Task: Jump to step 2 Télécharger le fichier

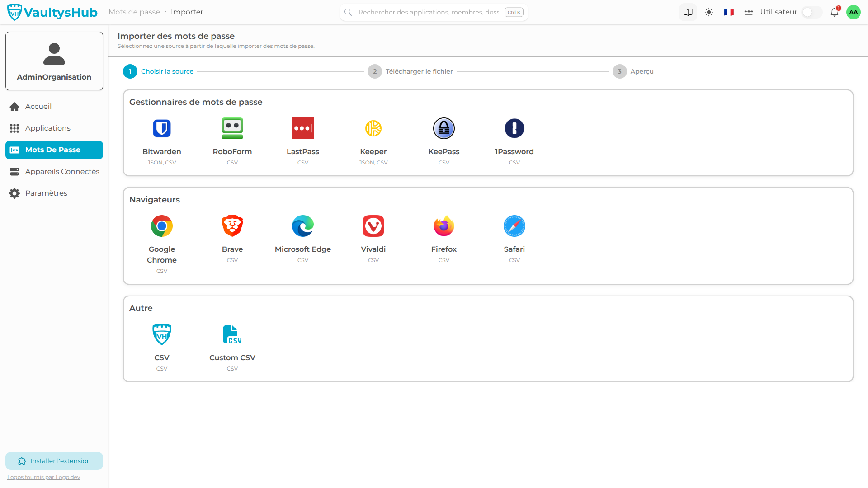Action: 410,71
